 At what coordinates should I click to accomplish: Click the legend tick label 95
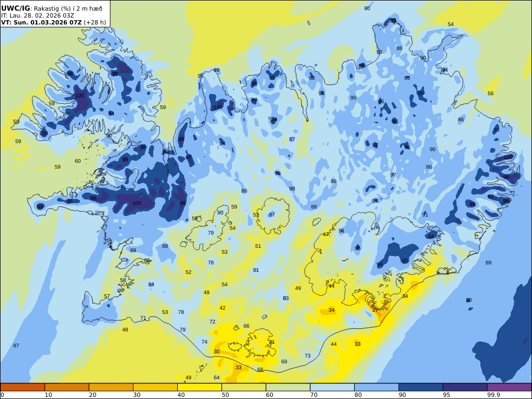coord(446,395)
